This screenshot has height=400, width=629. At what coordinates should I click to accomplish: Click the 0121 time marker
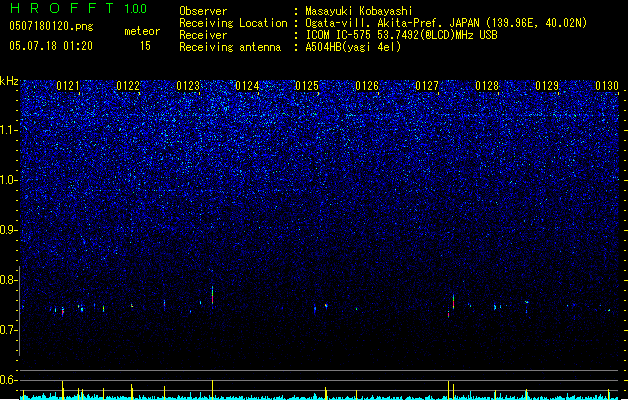pyautogui.click(x=67, y=86)
